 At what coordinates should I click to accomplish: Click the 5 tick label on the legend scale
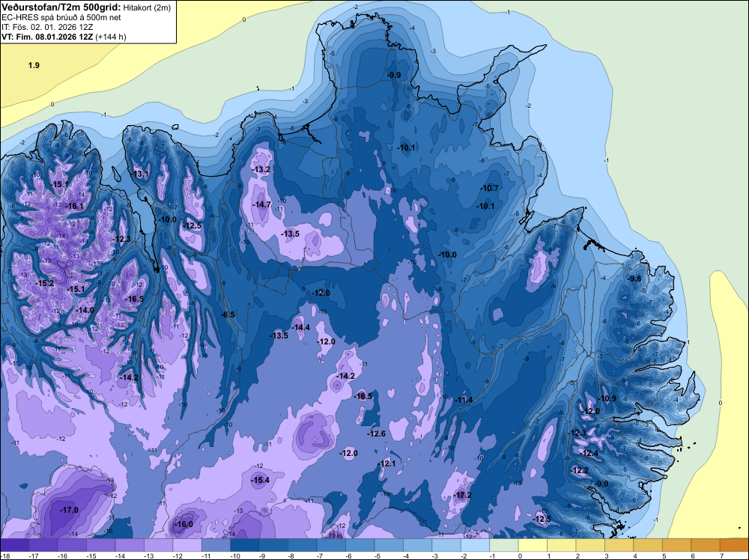click(664, 556)
